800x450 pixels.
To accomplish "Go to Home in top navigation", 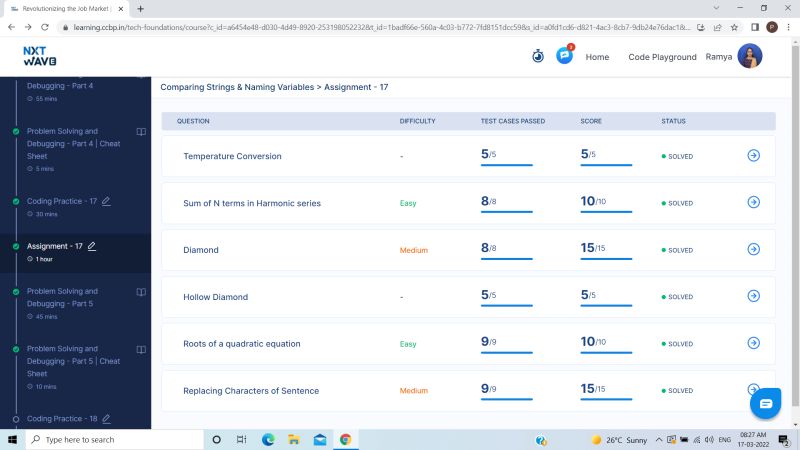I will point(597,57).
